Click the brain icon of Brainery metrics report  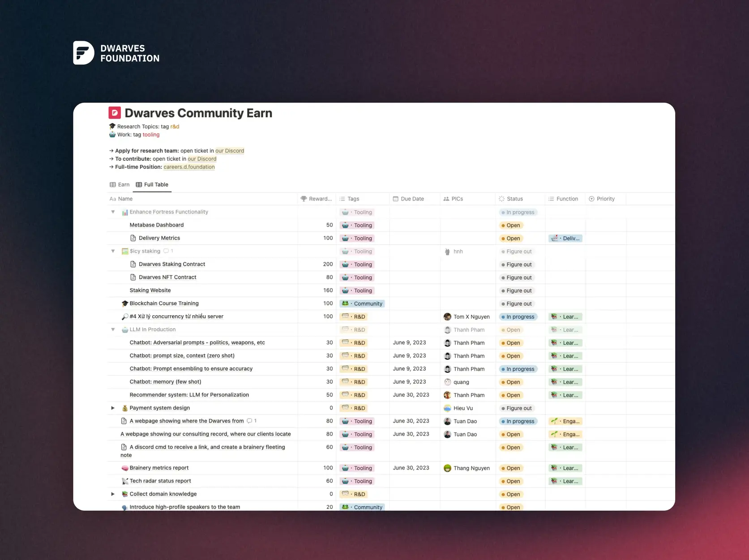(x=125, y=468)
